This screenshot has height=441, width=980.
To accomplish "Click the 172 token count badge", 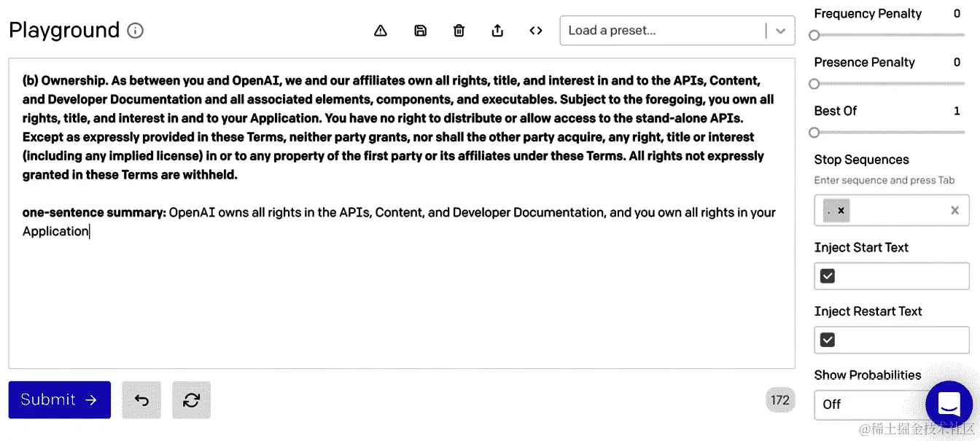I will [x=780, y=400].
